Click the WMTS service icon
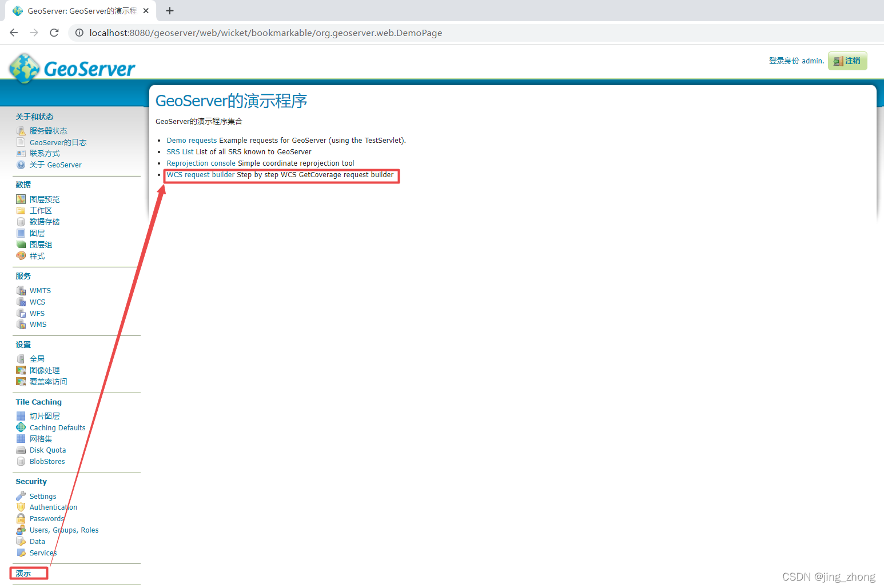This screenshot has width=884, height=588. point(21,290)
